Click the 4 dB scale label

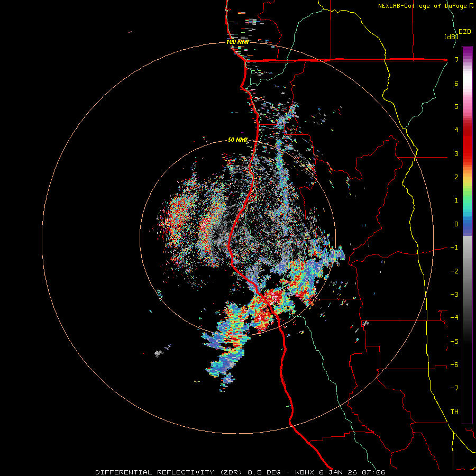(x=456, y=130)
